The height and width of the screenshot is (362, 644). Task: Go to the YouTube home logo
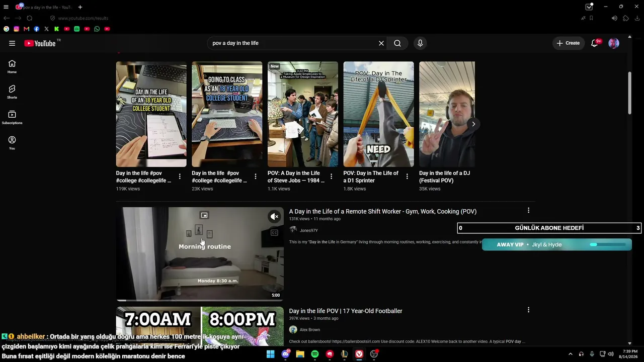(x=40, y=43)
